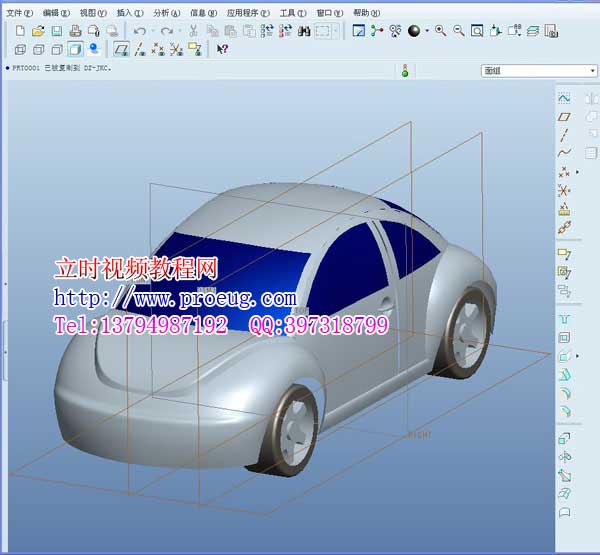This screenshot has height=555, width=600.
Task: Select the Hole tool
Action: pyautogui.click(x=564, y=319)
